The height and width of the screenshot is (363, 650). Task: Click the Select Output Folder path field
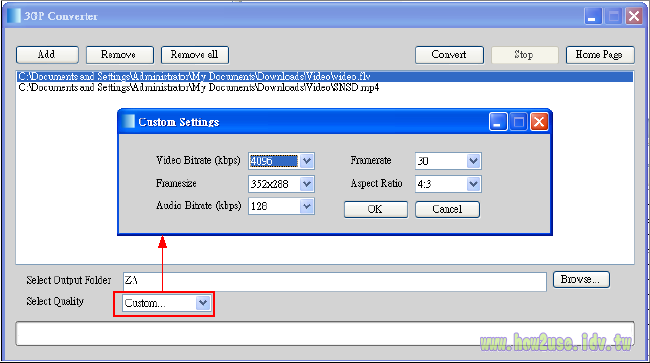point(335,281)
